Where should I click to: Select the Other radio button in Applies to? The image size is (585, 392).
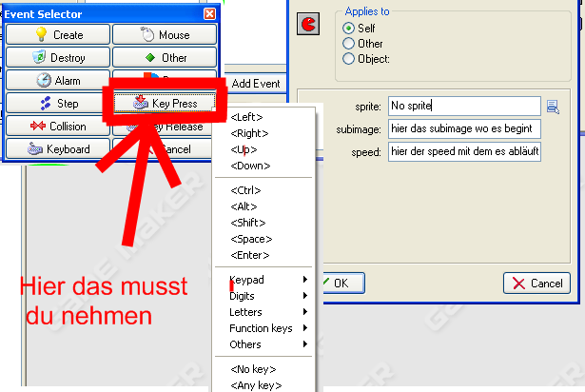tap(349, 44)
